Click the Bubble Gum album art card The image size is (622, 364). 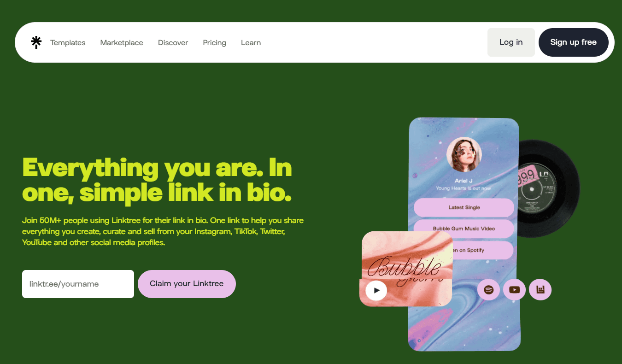406,269
